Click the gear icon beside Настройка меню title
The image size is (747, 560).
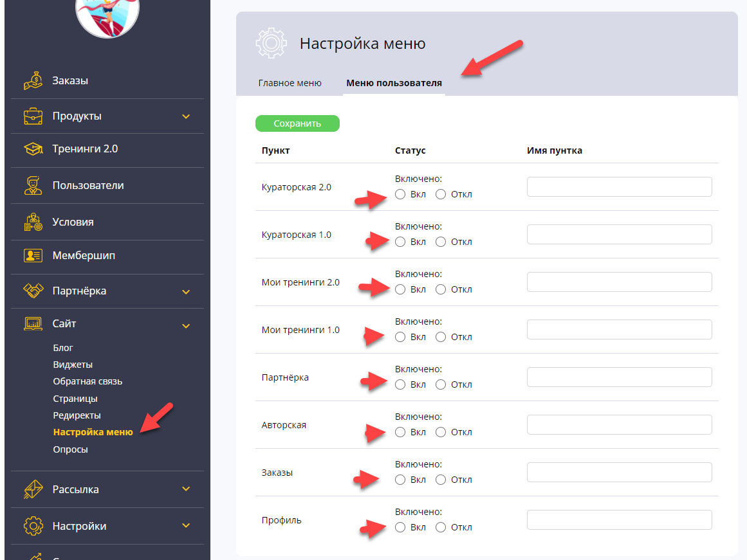tap(271, 43)
